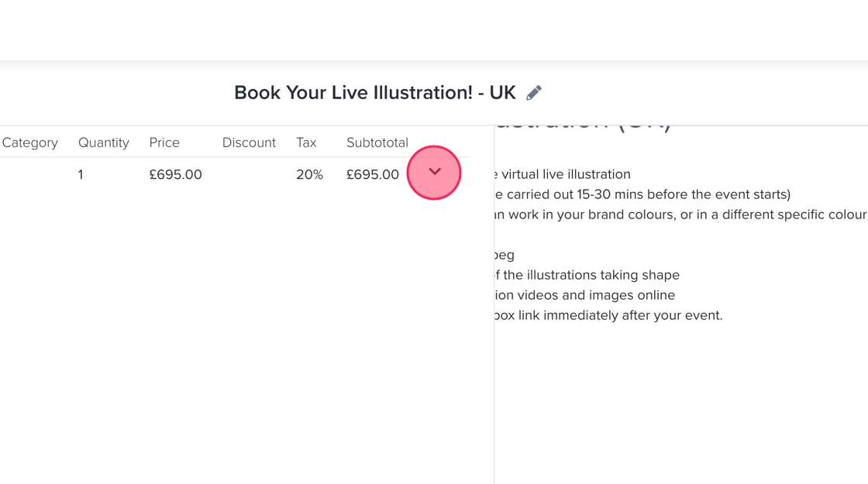Click the "link immediately after your event" line

click(608, 315)
